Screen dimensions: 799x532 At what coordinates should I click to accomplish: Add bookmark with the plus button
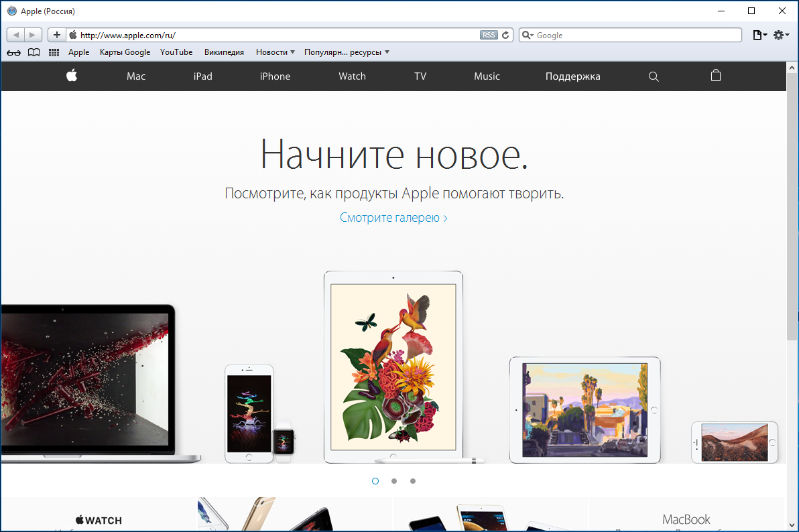tap(56, 35)
